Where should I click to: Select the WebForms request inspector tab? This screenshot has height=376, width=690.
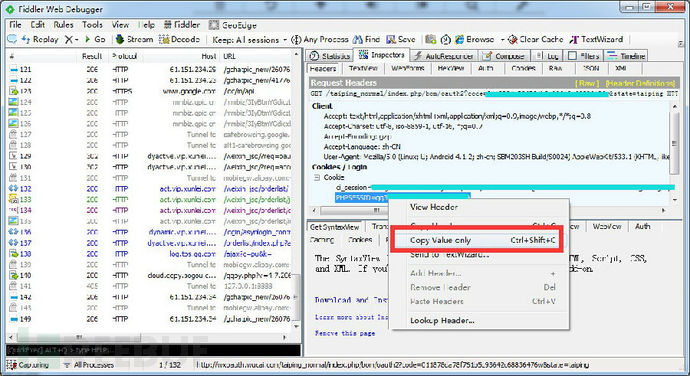(408, 69)
